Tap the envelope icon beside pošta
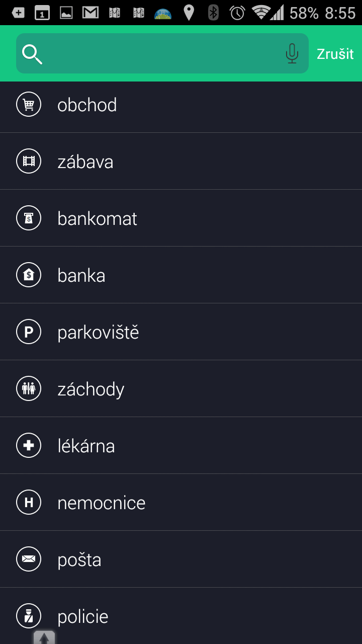 tap(29, 559)
